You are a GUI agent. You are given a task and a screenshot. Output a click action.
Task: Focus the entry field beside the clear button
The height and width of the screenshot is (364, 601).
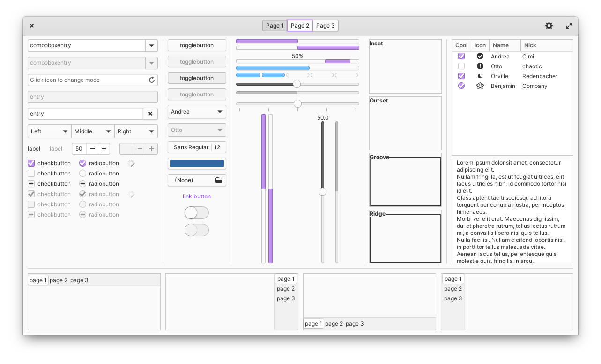(85, 114)
